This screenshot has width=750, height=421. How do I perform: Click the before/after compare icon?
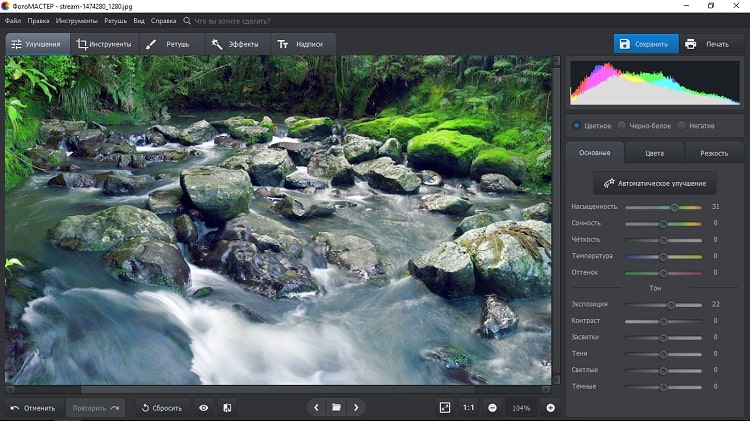click(227, 408)
